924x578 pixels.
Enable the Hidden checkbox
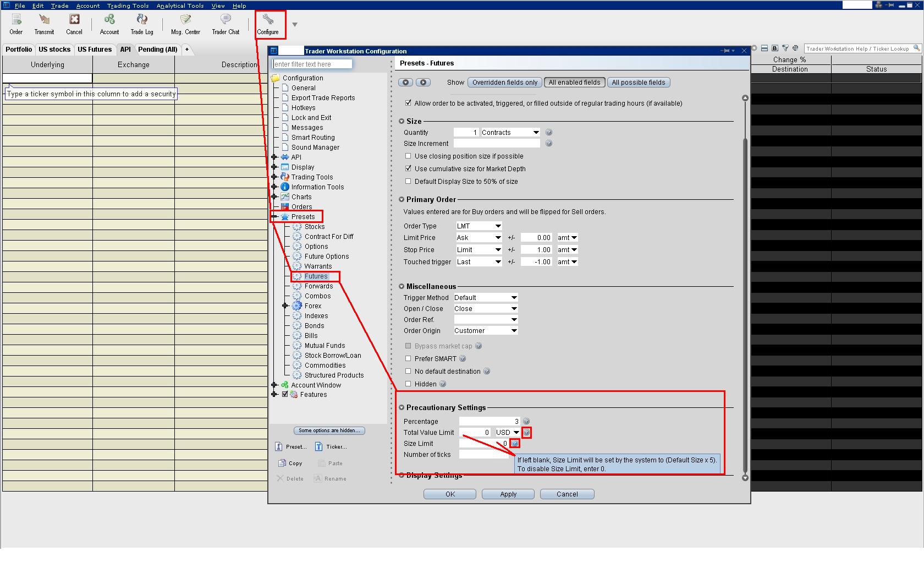408,384
